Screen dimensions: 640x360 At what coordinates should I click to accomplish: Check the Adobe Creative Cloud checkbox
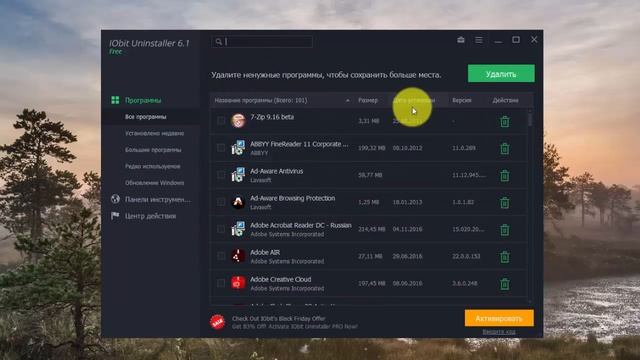pos(221,283)
